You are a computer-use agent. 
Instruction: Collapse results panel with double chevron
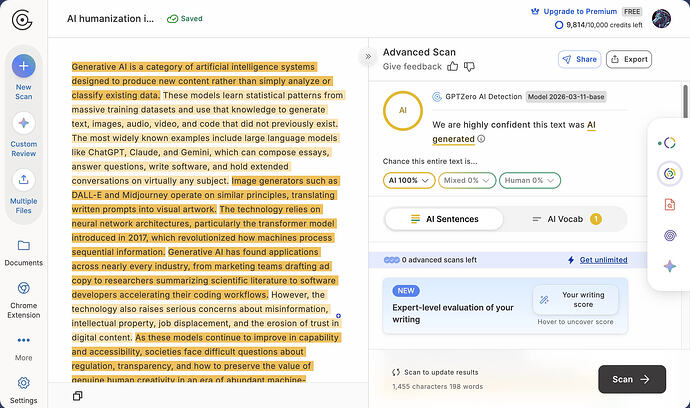coord(368,56)
